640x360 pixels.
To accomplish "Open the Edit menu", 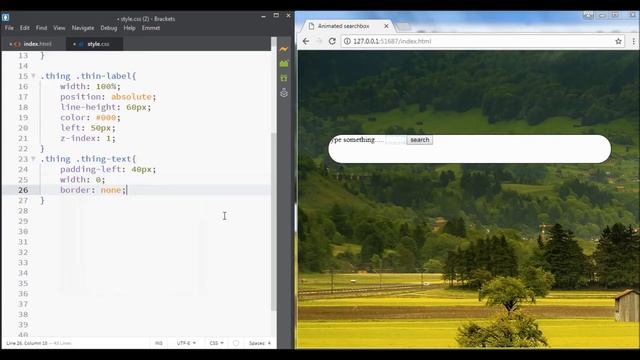I will click(24, 28).
